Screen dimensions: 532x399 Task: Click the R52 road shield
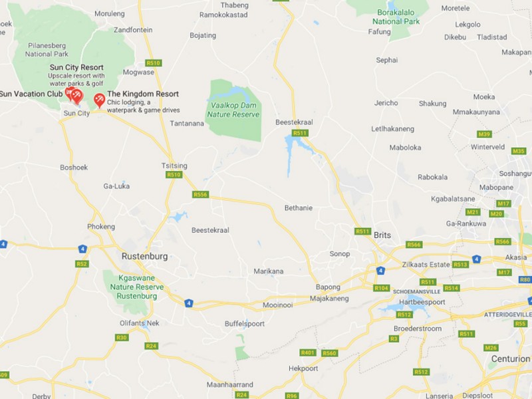pos(82,264)
